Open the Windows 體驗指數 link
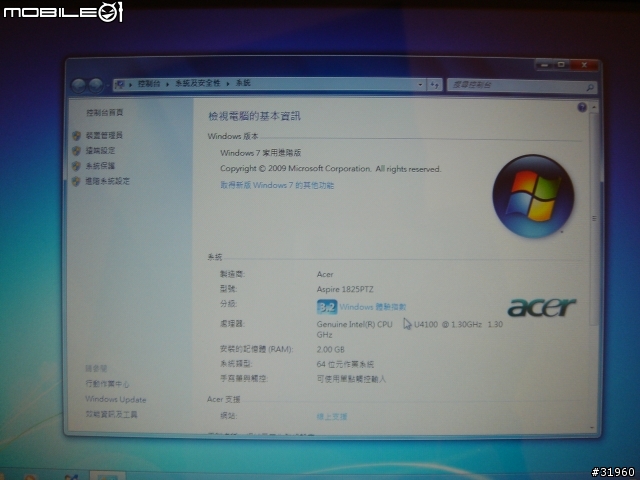The width and height of the screenshot is (640, 480). [x=373, y=307]
